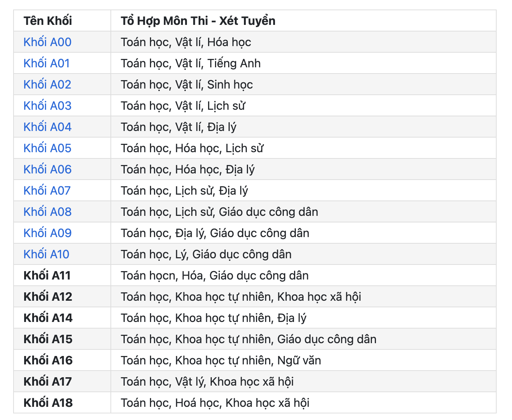Follow the Khối A03 link
The height and width of the screenshot is (420, 512).
click(47, 106)
